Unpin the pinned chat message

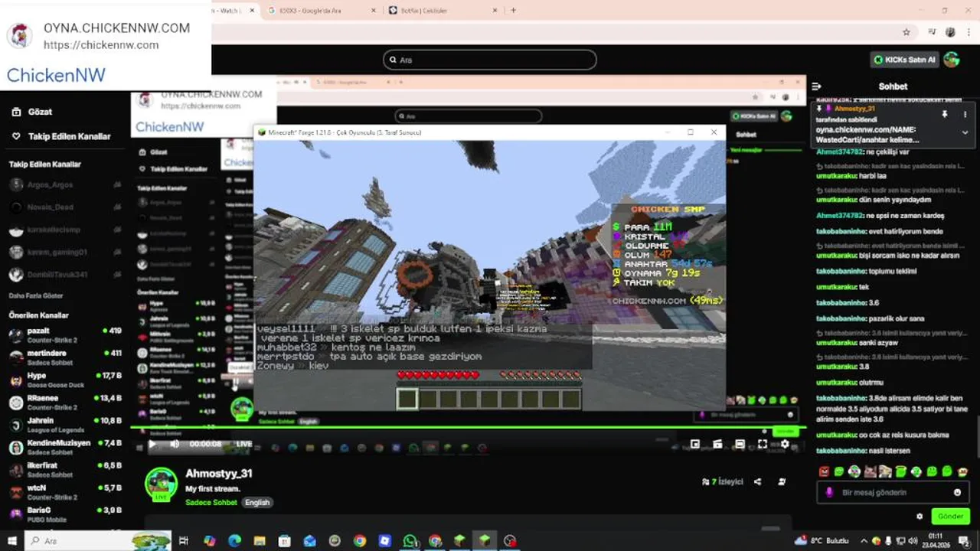pyautogui.click(x=945, y=115)
